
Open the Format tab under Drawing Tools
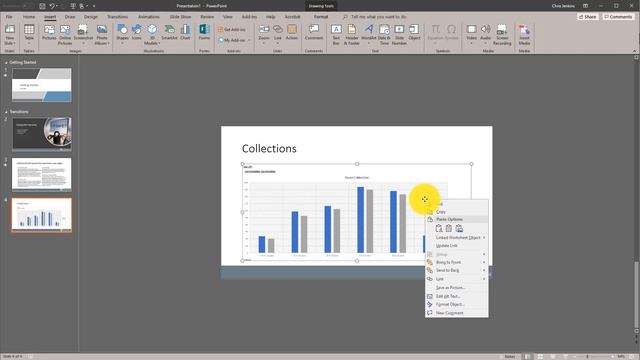[321, 17]
